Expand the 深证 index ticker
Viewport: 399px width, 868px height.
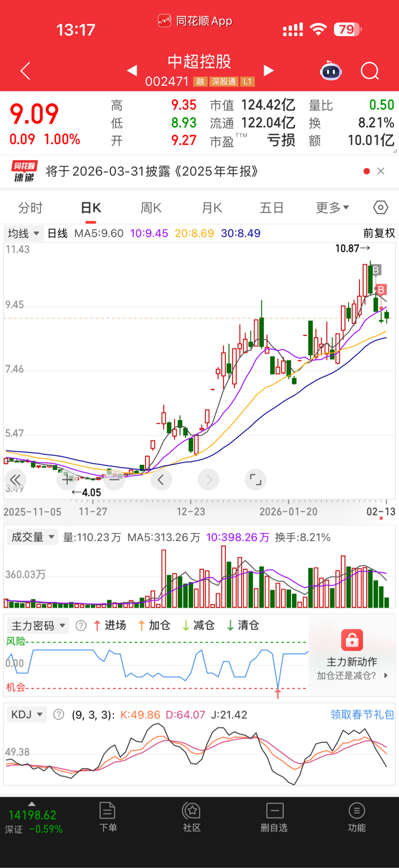coord(33,819)
